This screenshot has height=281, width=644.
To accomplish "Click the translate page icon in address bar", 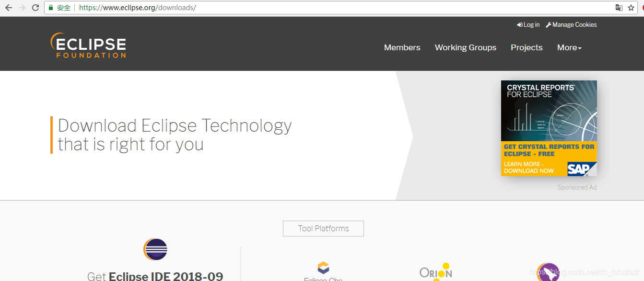I will (x=619, y=8).
